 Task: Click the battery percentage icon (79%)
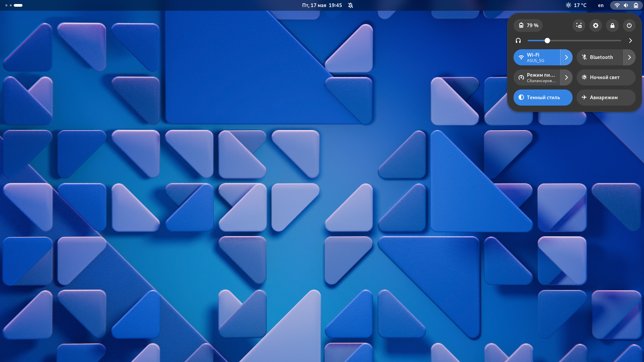click(529, 25)
